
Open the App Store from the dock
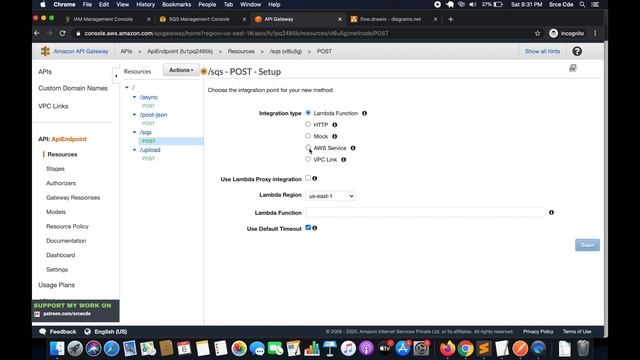[402, 349]
